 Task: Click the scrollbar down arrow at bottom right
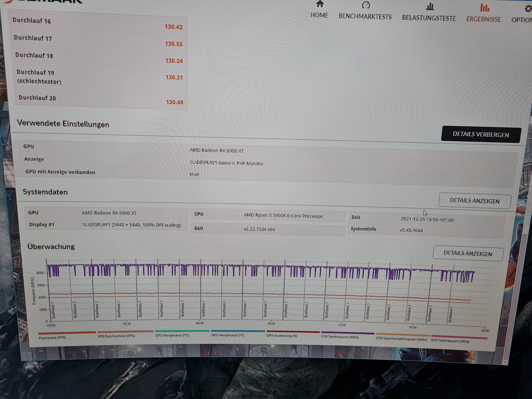(x=505, y=362)
